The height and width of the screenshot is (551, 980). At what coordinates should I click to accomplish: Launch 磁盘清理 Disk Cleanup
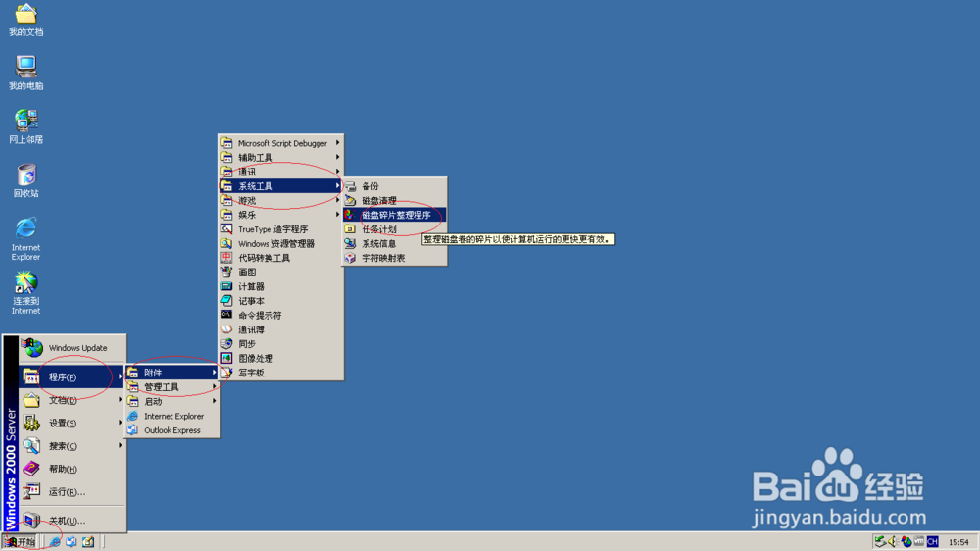[394, 201]
